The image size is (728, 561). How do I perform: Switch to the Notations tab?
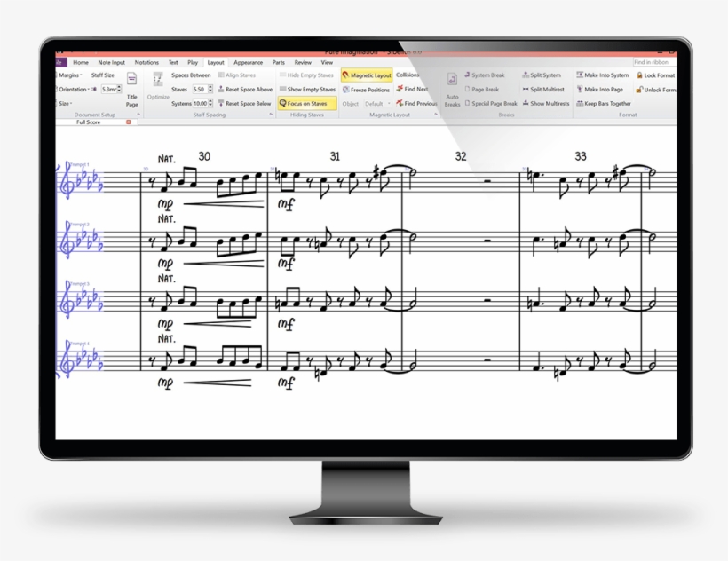(146, 62)
